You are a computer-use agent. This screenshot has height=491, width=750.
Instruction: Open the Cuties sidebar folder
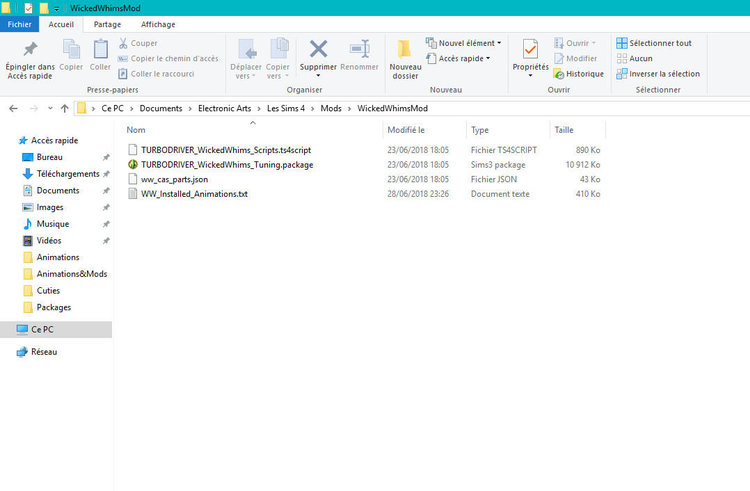(48, 291)
